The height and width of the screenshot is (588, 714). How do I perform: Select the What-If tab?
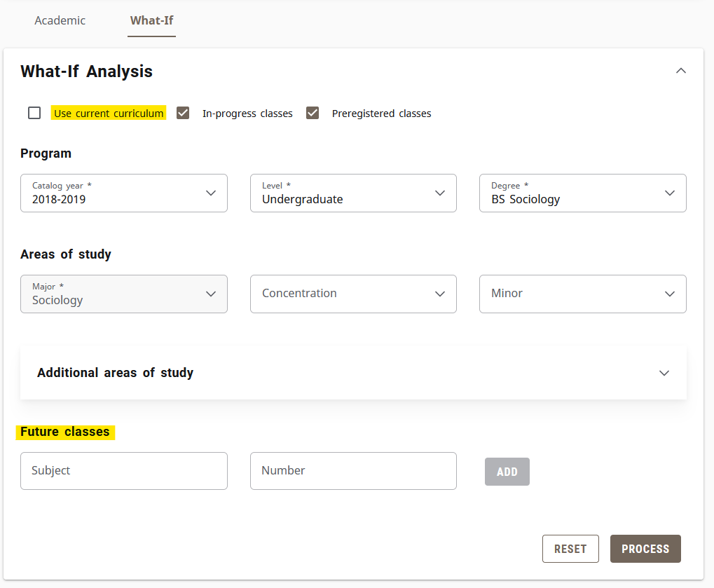(x=151, y=20)
